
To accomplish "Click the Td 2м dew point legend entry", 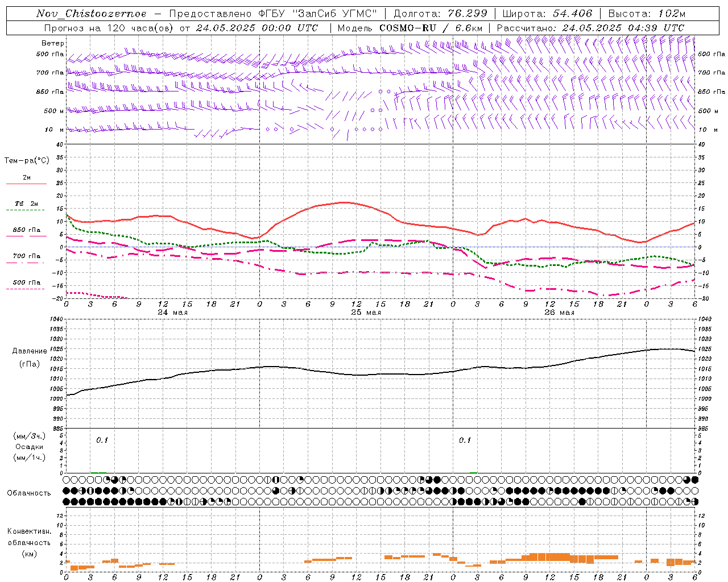I will click(x=27, y=203).
